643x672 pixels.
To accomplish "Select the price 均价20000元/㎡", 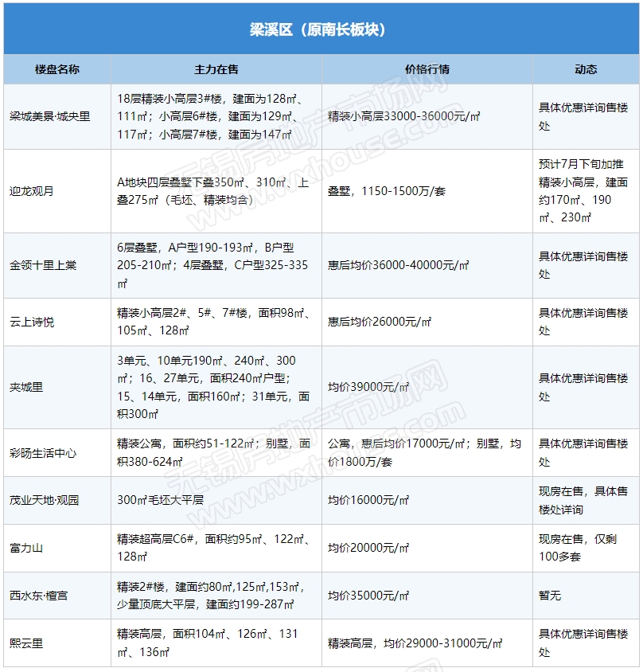I will (x=368, y=548).
